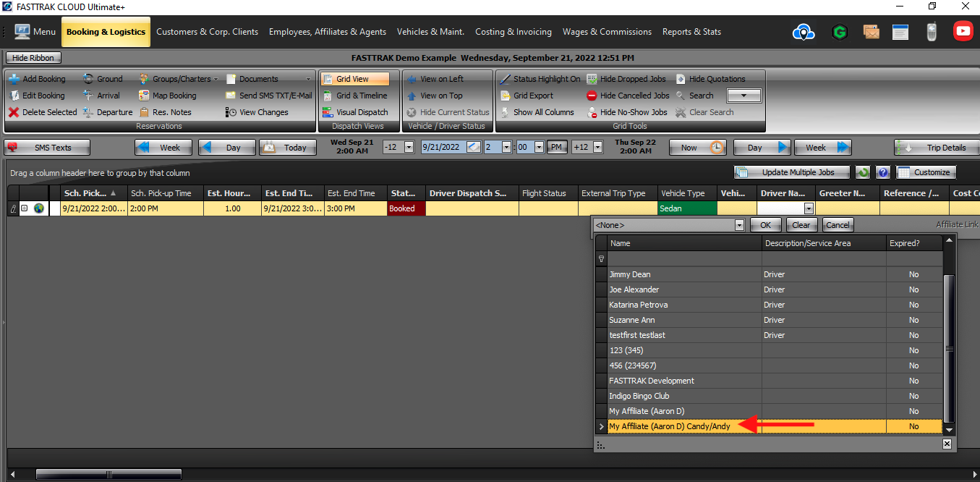The height and width of the screenshot is (482, 980).
Task: Click Update Multiple Jobs button
Action: pos(792,172)
